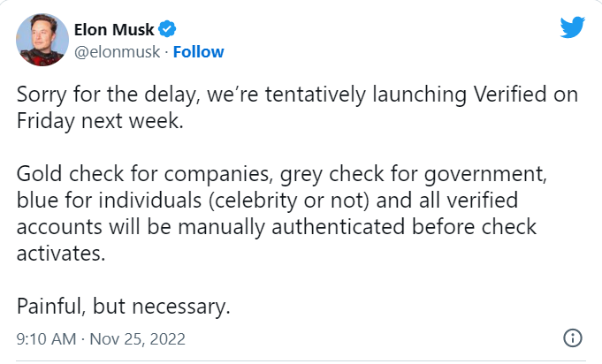Click the 9:10 AM time text

click(x=45, y=338)
